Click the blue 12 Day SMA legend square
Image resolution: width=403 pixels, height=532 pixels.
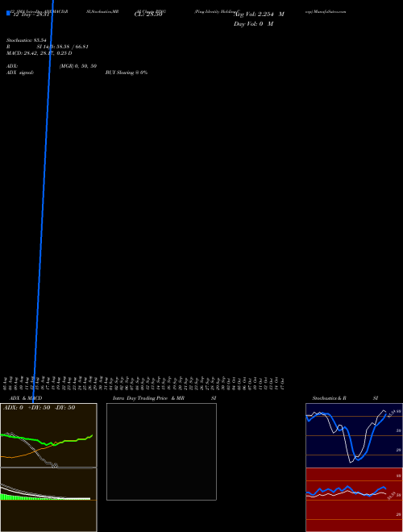click(8, 13)
